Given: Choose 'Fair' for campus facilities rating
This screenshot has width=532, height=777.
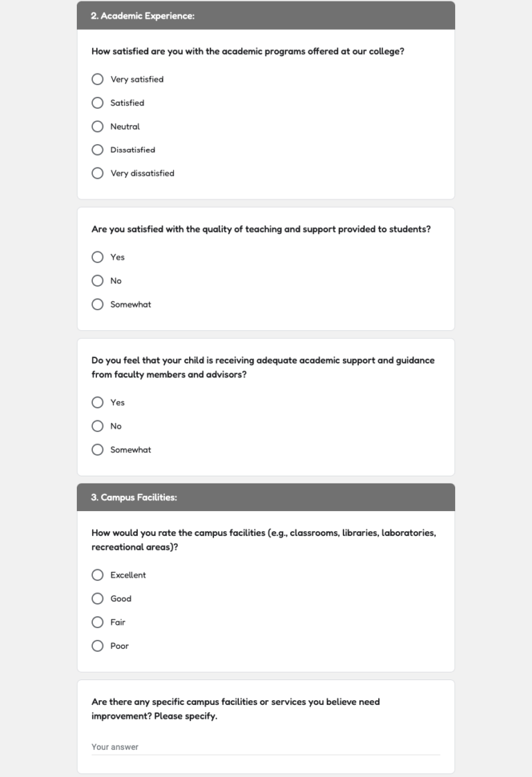Looking at the screenshot, I should 98,622.
